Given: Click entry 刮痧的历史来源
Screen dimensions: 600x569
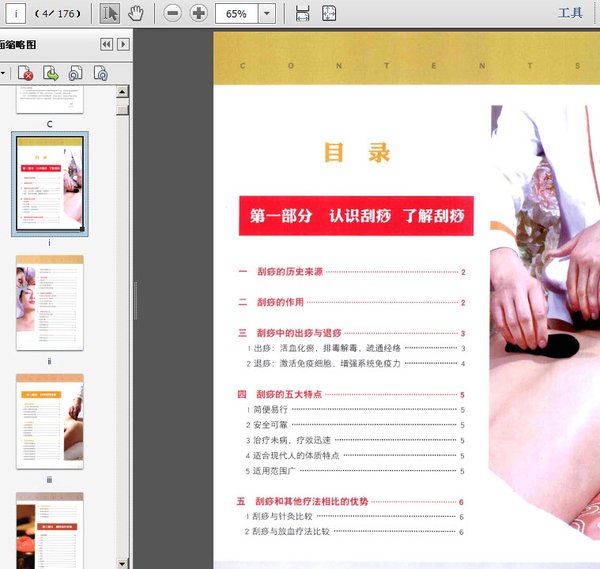Looking at the screenshot, I should pyautogui.click(x=290, y=272).
